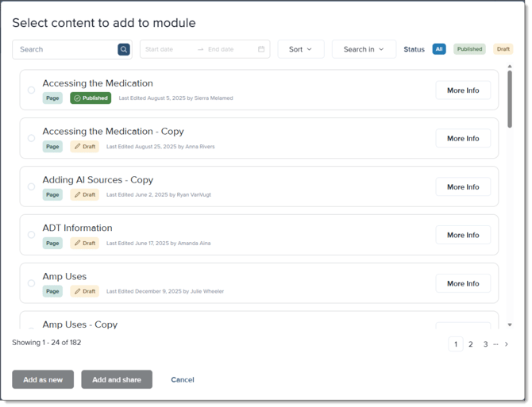Open the calendar icon in date range

261,49
